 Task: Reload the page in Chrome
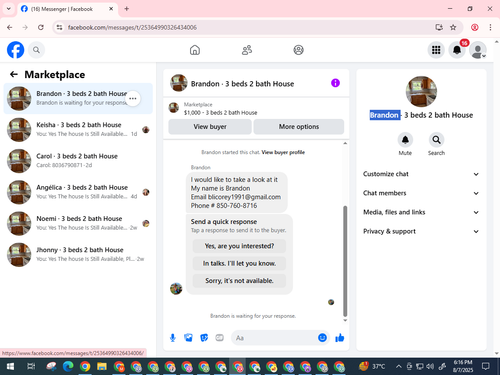pos(41,27)
